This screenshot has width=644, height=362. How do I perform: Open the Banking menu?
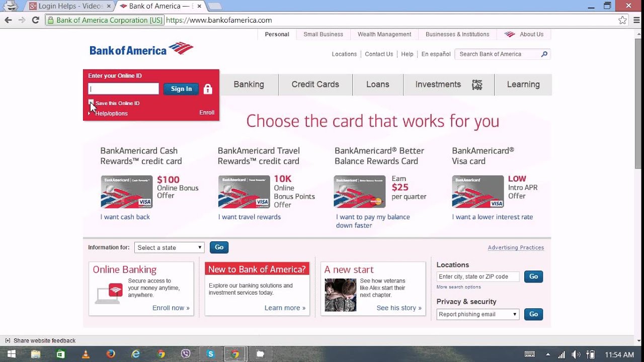(x=249, y=84)
